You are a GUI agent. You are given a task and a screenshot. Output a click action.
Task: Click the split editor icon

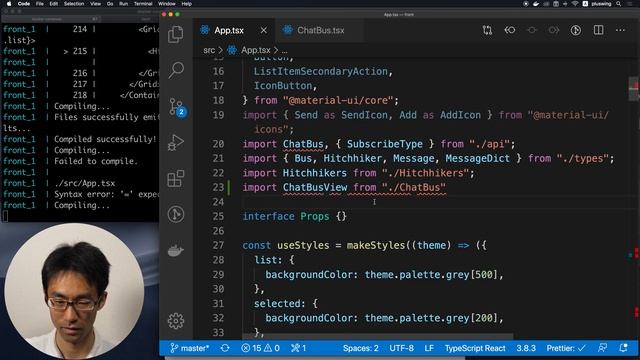point(598,30)
